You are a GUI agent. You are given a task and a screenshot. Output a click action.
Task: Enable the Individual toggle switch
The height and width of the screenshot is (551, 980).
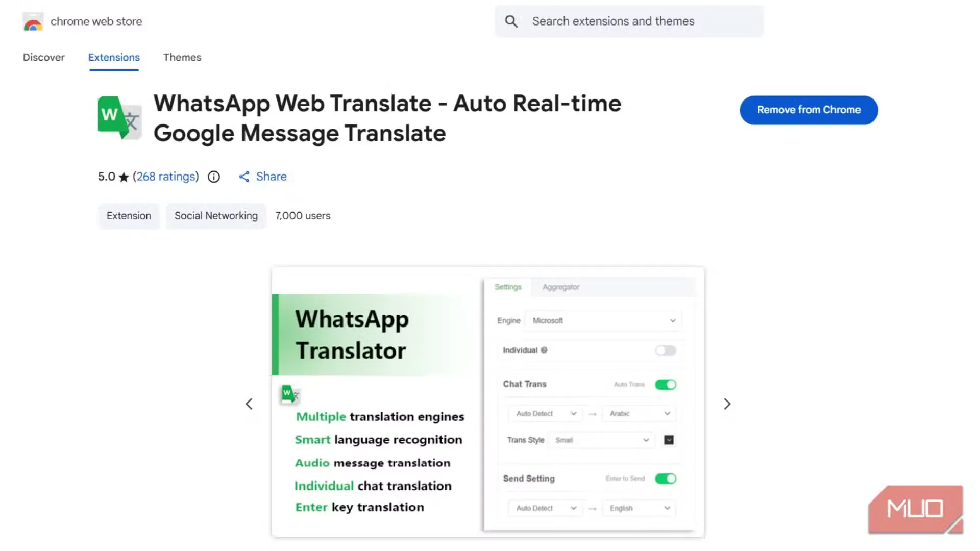666,350
